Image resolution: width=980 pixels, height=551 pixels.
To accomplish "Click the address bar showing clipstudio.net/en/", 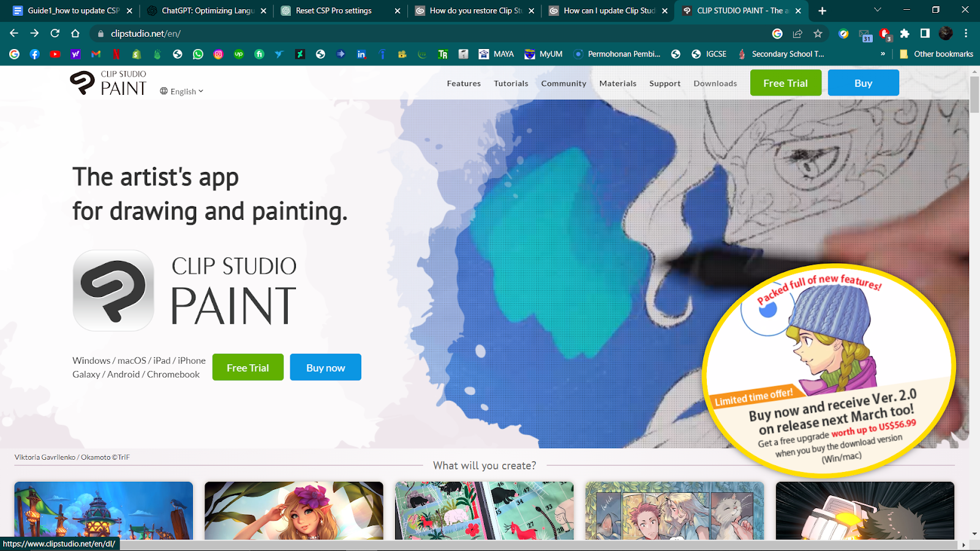I will 429,34.
